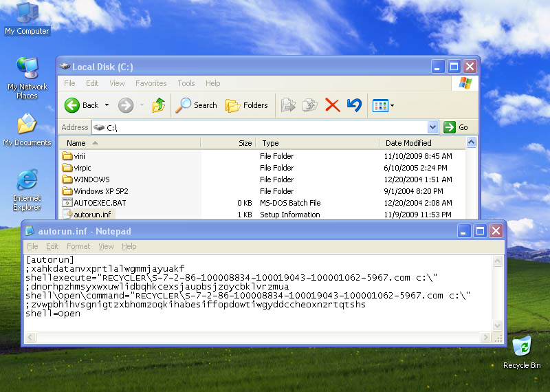The image size is (550, 392).
Task: Open Explorer's File menu
Action: click(x=69, y=83)
